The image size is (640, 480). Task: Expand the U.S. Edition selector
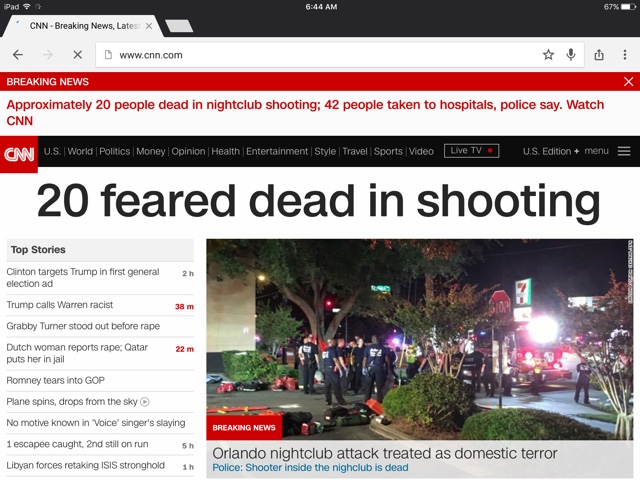pyautogui.click(x=551, y=151)
